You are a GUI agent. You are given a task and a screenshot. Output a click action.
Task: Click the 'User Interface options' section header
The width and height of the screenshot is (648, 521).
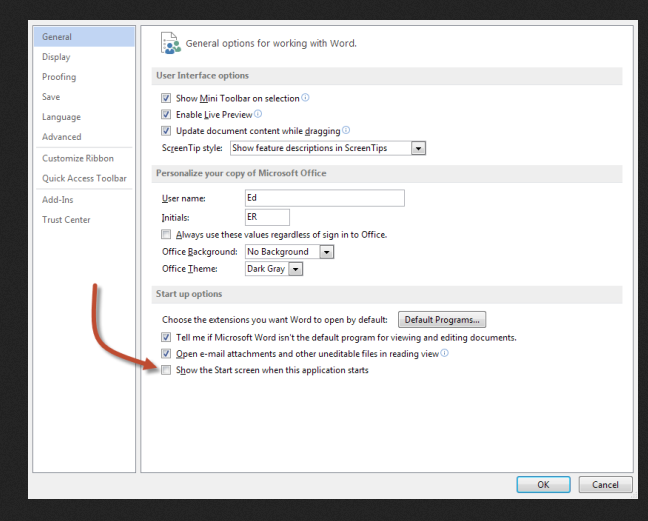pos(202,76)
